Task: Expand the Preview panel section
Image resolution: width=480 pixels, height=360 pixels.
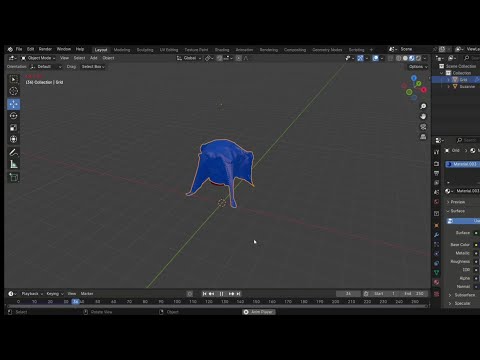Action: (x=457, y=202)
